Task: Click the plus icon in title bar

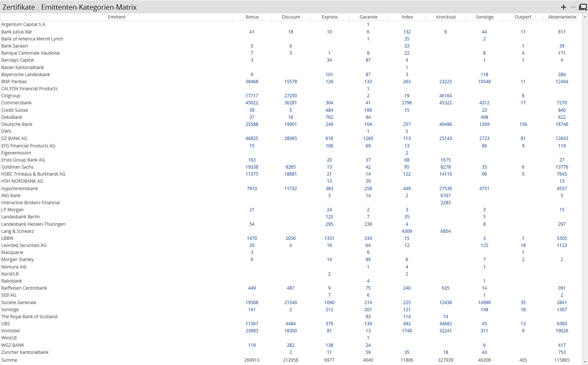Action: 563,7
